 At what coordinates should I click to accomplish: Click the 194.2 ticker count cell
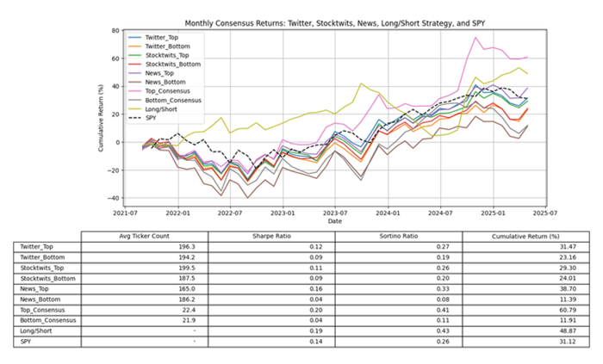click(144, 257)
